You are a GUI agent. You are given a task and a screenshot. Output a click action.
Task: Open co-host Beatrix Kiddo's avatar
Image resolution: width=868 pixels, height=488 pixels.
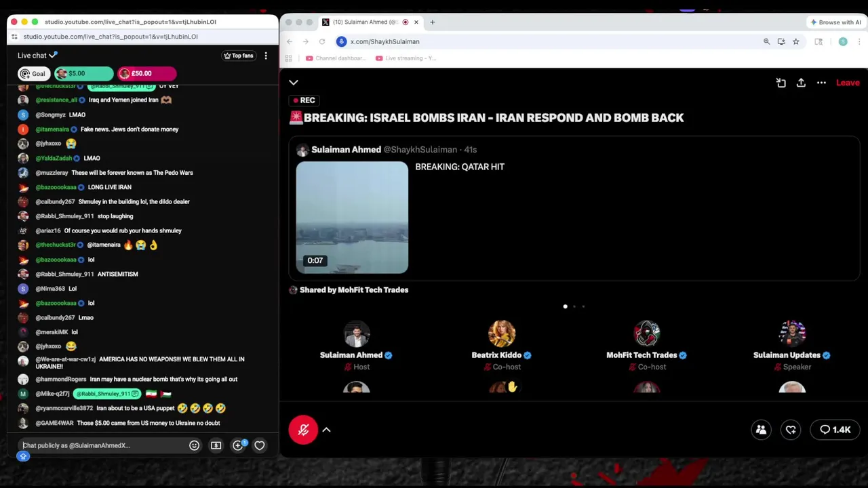click(x=502, y=333)
